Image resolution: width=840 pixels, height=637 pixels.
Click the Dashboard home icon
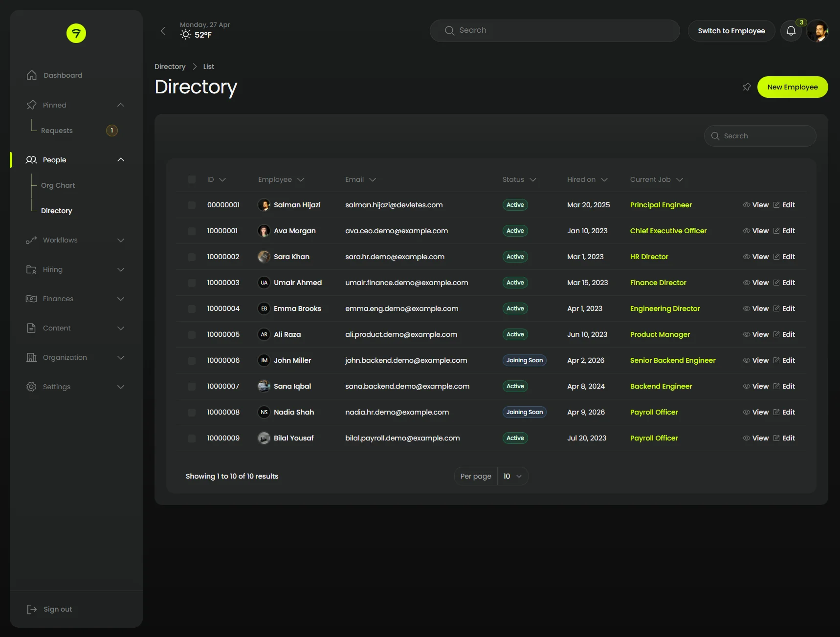click(x=31, y=75)
